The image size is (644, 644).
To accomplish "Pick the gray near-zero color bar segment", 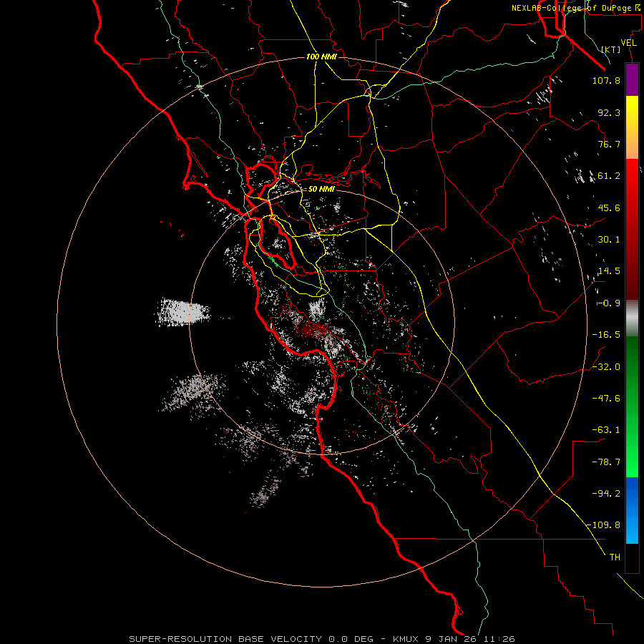I will pos(632,318).
